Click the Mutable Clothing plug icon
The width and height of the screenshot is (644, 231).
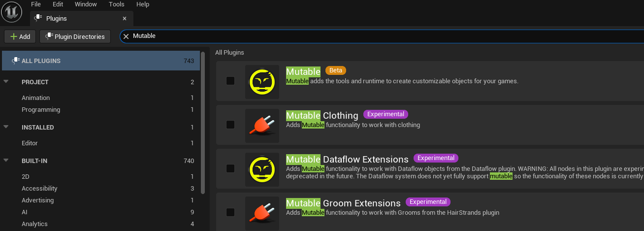tap(262, 126)
